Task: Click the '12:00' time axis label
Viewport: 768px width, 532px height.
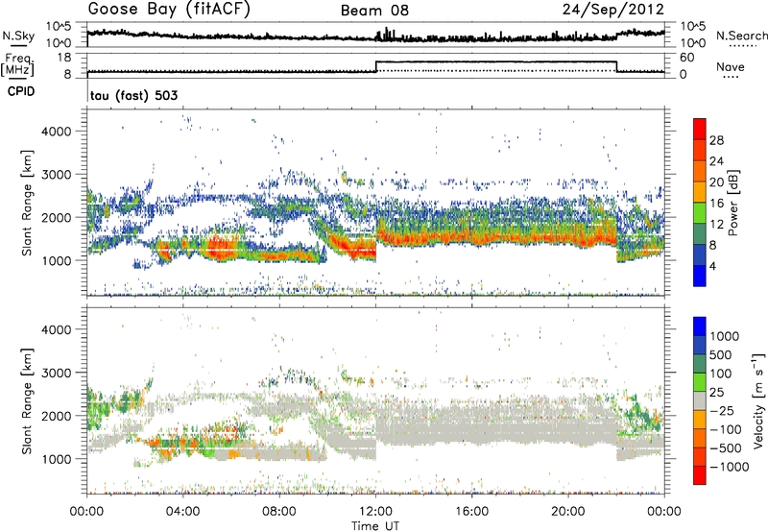Action: (x=375, y=512)
